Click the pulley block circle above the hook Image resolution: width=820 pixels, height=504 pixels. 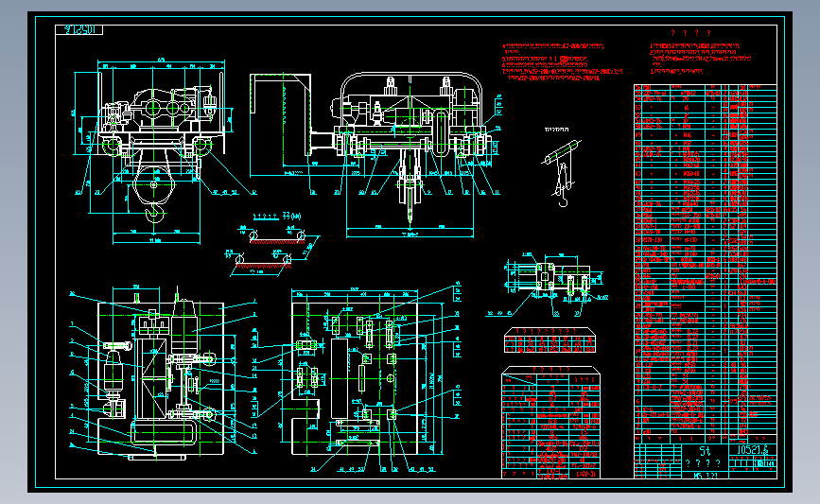153,184
